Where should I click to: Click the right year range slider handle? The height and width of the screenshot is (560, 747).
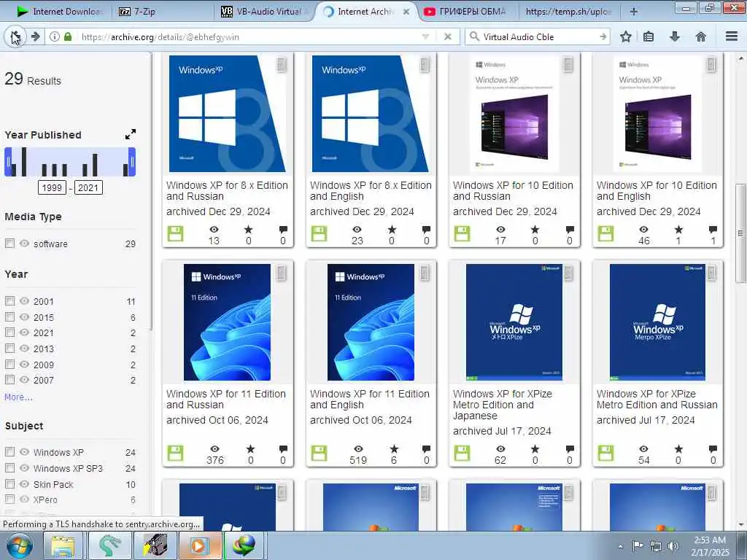point(132,162)
